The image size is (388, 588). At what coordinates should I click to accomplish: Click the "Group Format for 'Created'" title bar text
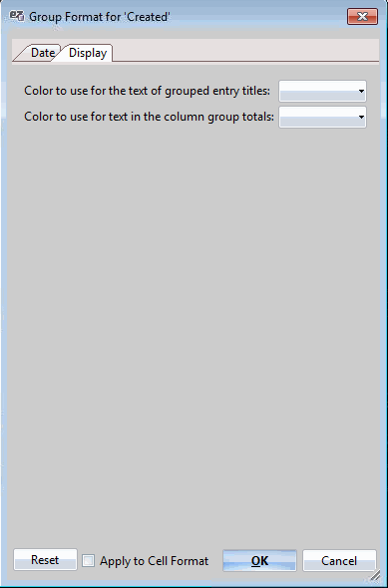pos(100,17)
